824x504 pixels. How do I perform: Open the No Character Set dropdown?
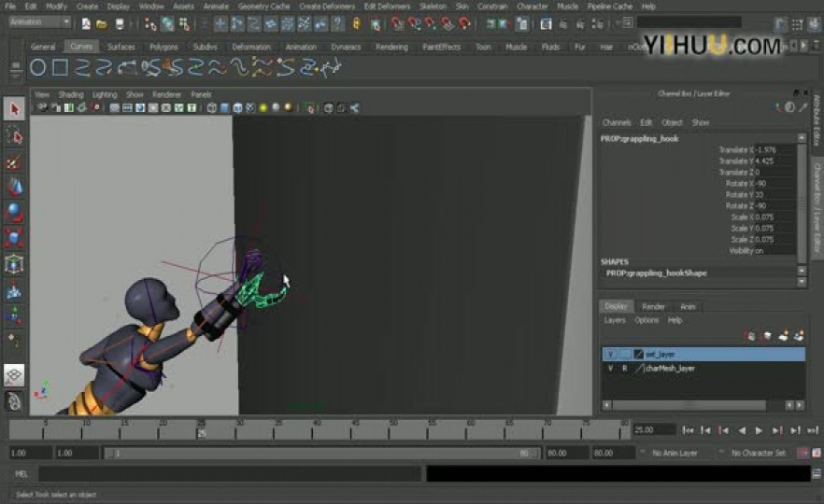758,453
